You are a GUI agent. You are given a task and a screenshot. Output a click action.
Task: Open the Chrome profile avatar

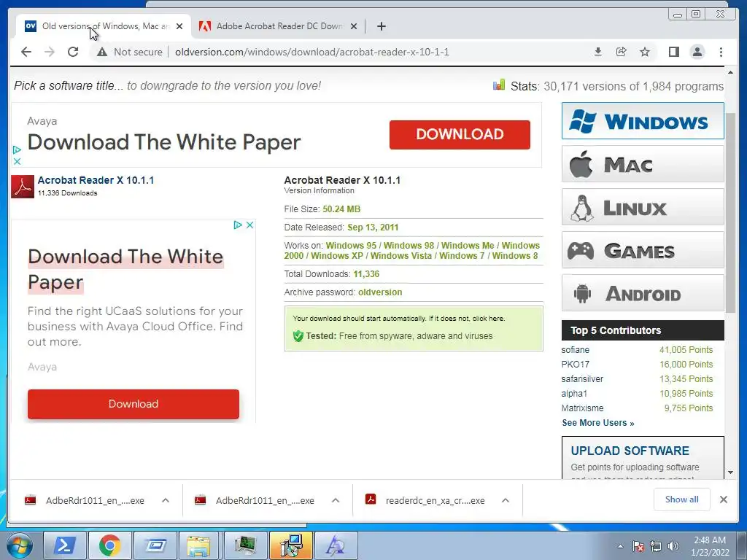point(697,52)
